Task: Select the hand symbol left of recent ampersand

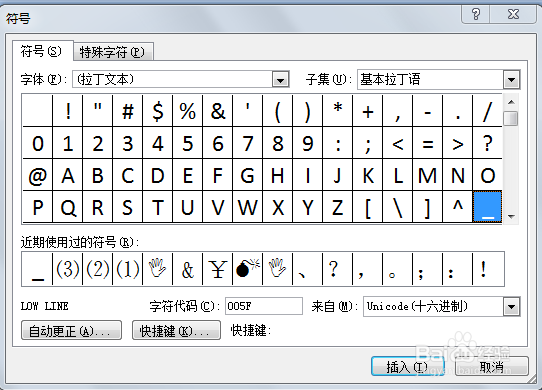Action: tap(158, 269)
